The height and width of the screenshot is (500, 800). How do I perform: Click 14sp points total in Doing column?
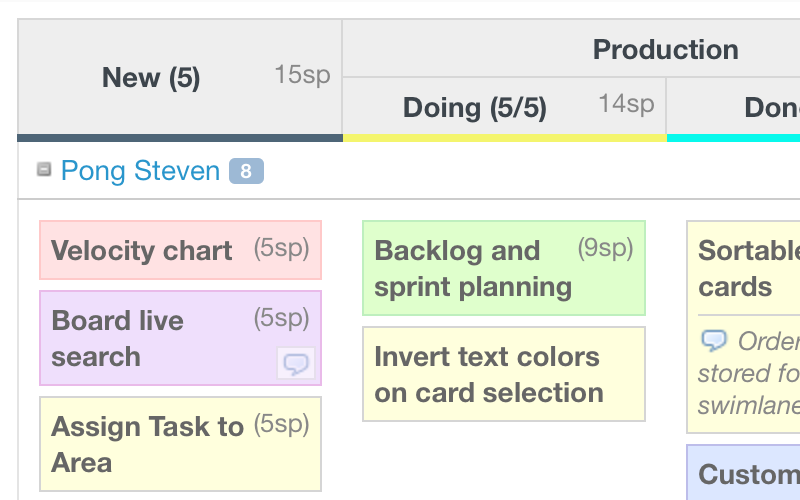click(x=626, y=103)
